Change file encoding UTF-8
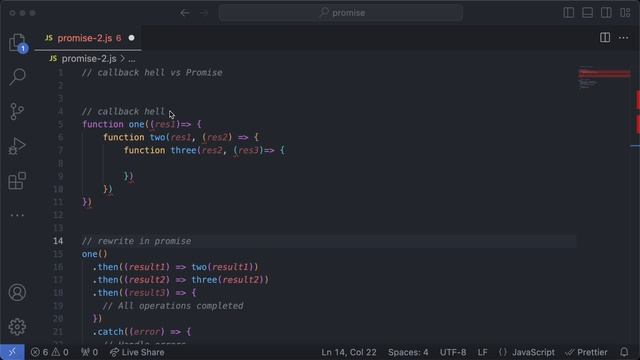The image size is (640, 360). point(453,352)
